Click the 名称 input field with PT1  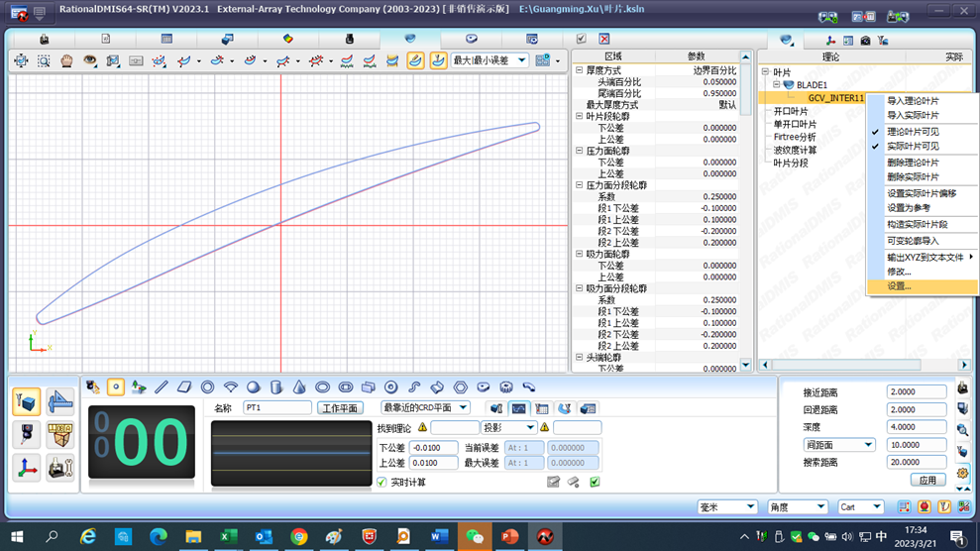[x=277, y=407]
